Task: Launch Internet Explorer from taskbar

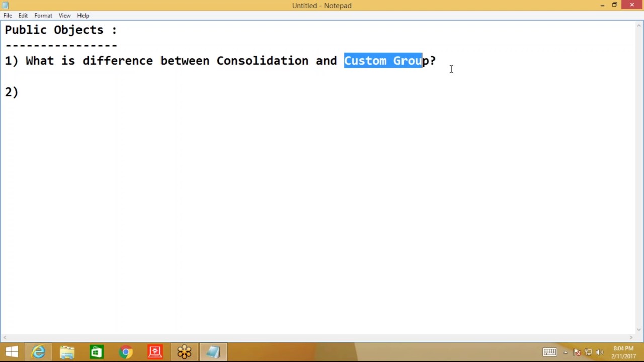Action: point(39,352)
